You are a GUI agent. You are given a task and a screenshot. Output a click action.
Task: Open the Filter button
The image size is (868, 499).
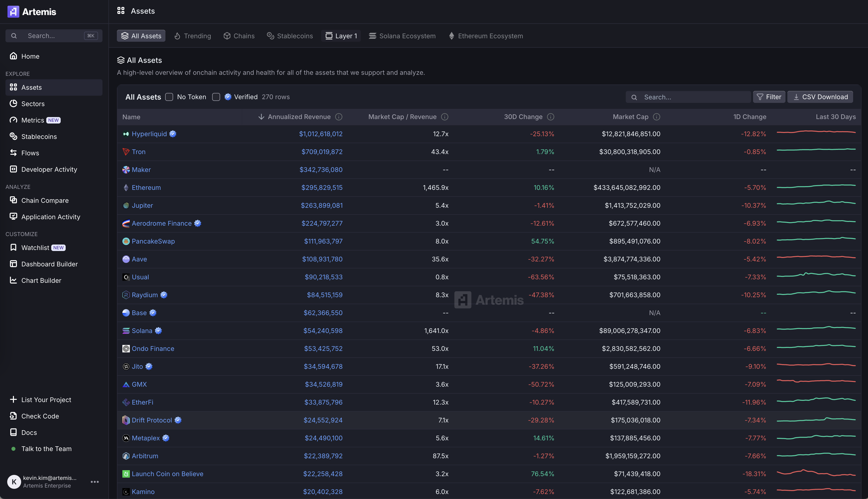pos(769,97)
